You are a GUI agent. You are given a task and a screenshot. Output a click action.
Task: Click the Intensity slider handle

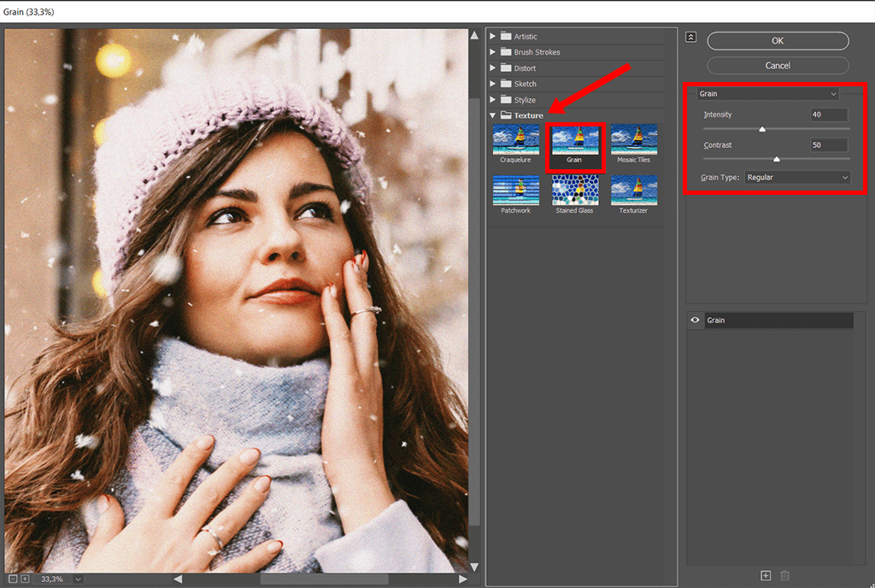[762, 129]
